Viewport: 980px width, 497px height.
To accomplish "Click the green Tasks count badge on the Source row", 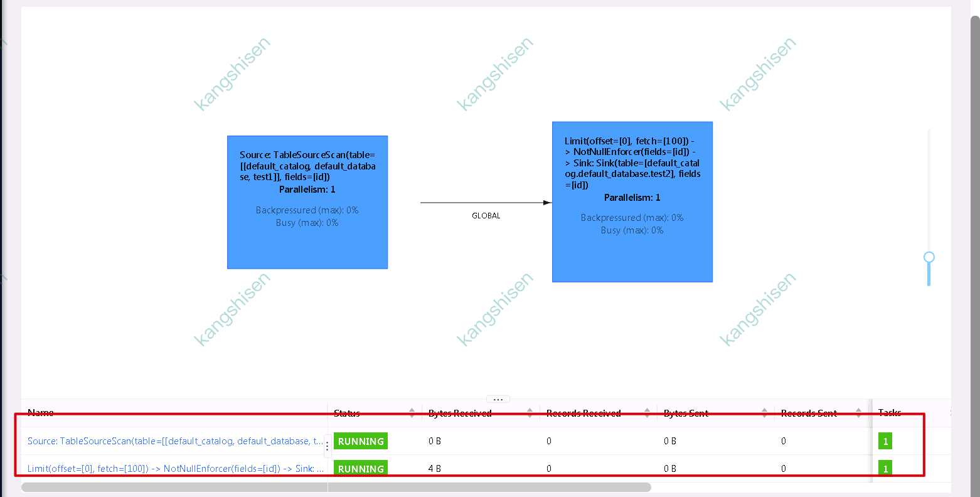I will pyautogui.click(x=885, y=441).
